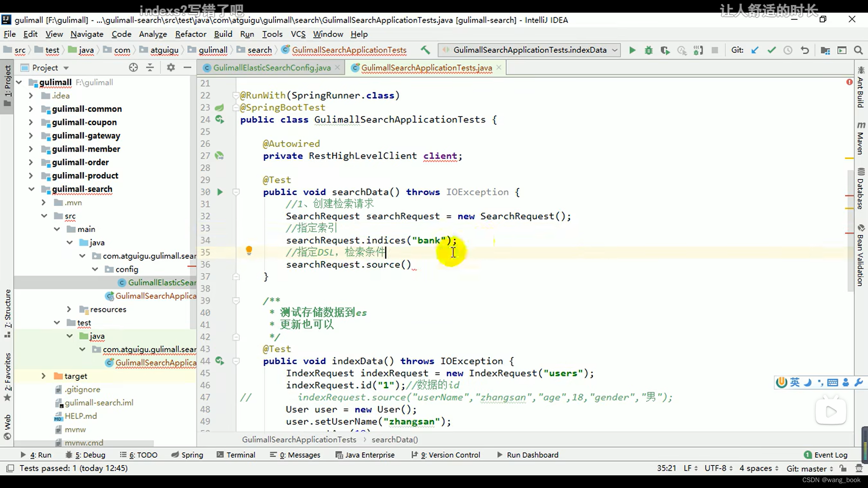Expand the gulimall-common module
This screenshot has width=868, height=488.
click(x=31, y=109)
